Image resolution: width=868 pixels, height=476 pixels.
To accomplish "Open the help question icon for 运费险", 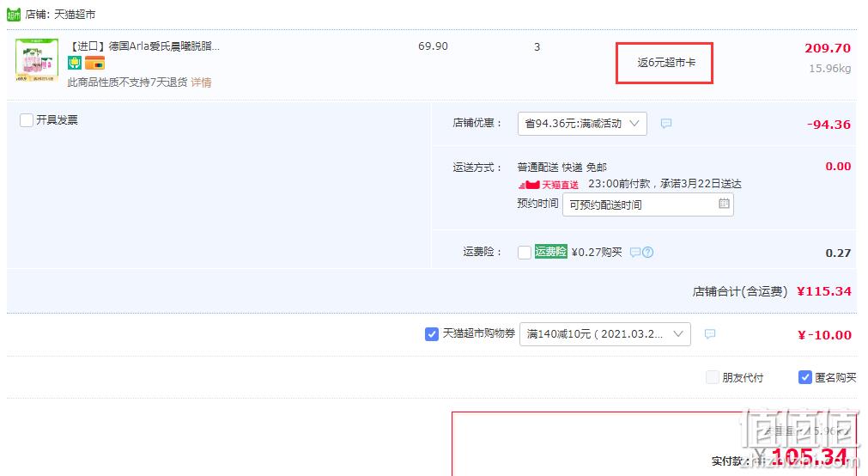I will point(647,252).
